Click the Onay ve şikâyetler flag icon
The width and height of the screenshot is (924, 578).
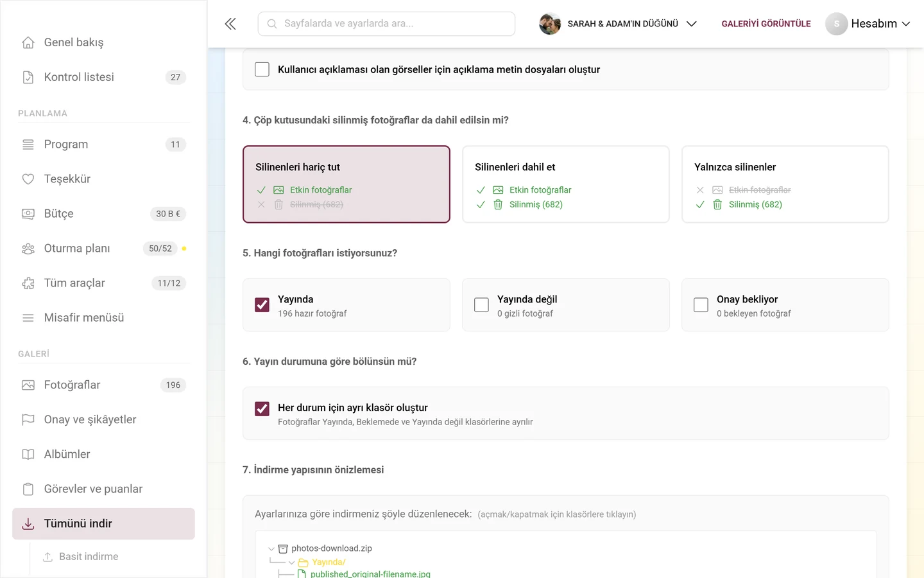point(28,420)
